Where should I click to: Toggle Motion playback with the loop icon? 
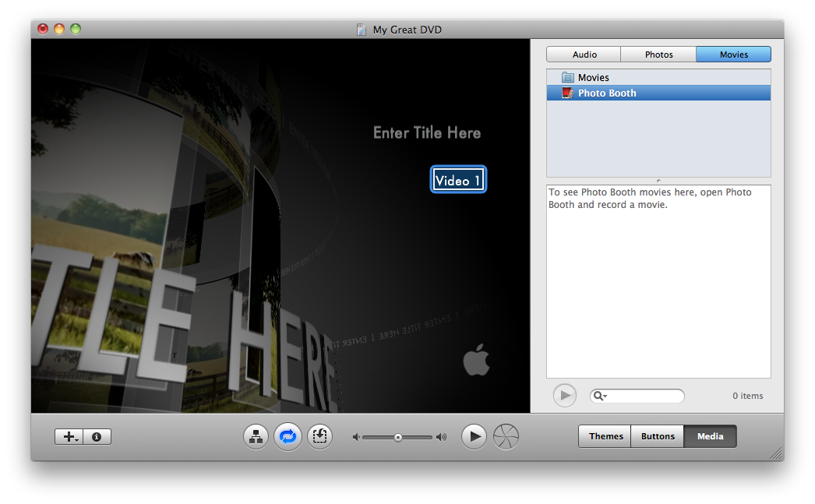[288, 436]
